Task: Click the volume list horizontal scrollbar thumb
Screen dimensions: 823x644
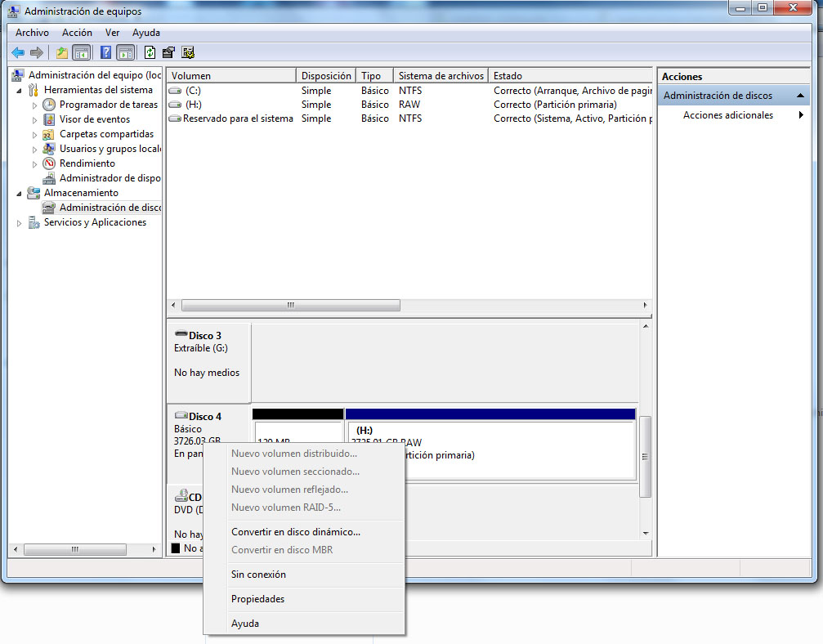Action: click(291, 305)
